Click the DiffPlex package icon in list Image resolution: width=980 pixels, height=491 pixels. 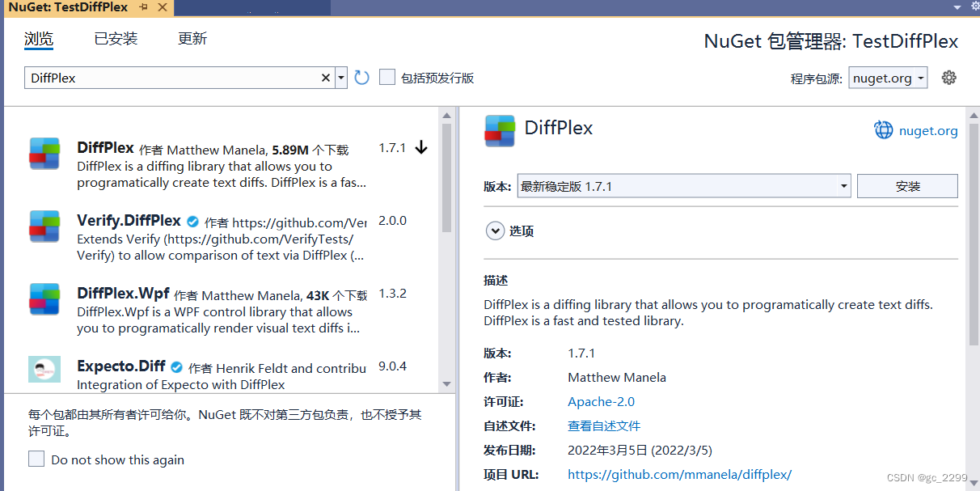(x=44, y=153)
